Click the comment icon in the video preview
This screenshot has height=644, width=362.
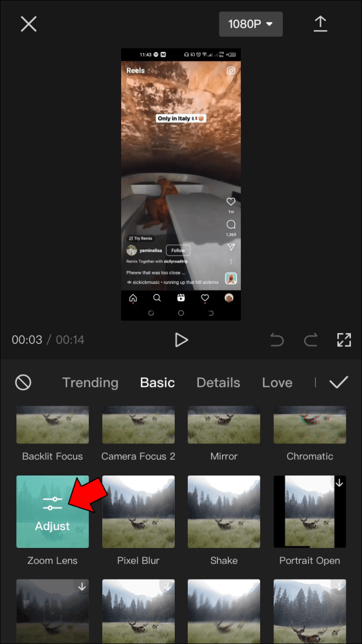pos(231,225)
